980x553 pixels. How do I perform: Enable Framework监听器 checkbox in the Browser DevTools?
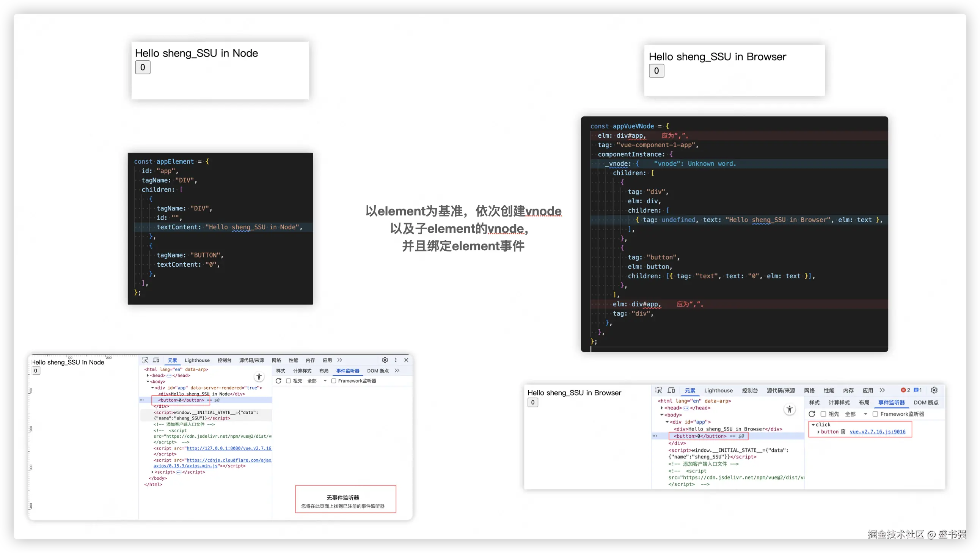click(875, 414)
